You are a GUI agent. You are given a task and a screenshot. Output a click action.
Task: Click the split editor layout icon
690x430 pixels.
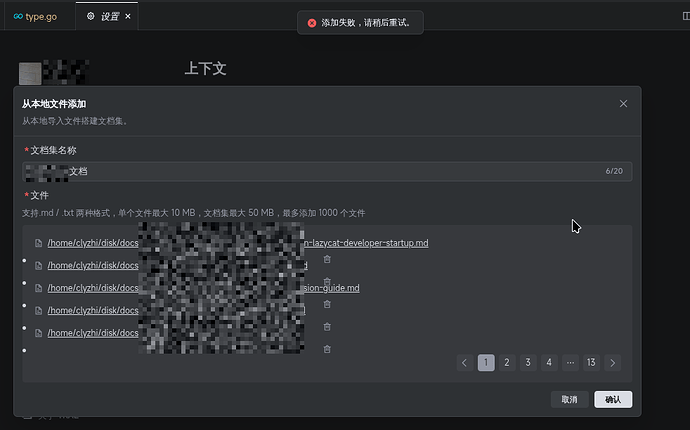click(x=686, y=16)
